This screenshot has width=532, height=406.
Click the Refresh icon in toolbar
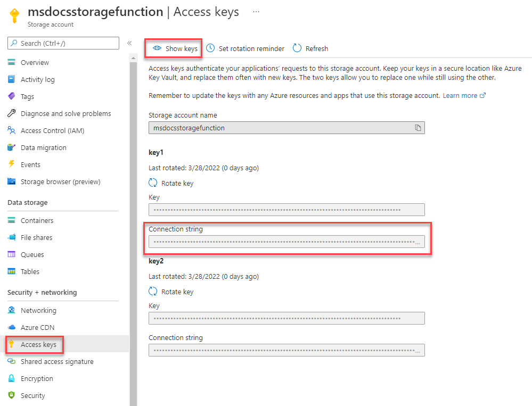[297, 48]
